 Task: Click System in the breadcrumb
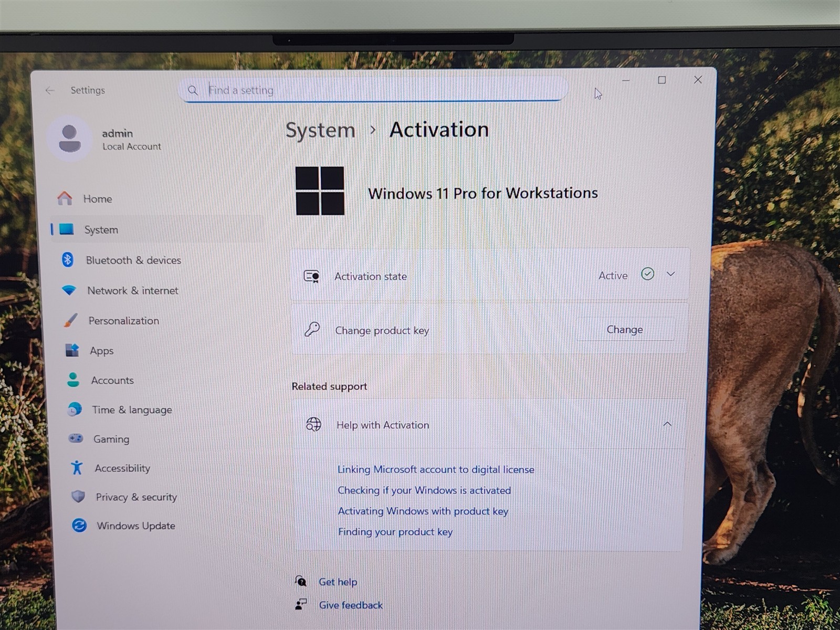pos(320,130)
